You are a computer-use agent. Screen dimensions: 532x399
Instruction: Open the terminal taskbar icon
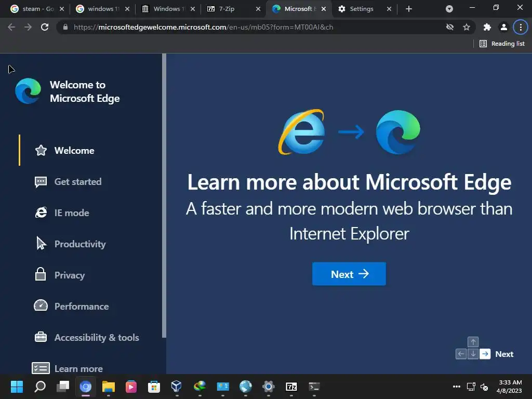pyautogui.click(x=314, y=387)
